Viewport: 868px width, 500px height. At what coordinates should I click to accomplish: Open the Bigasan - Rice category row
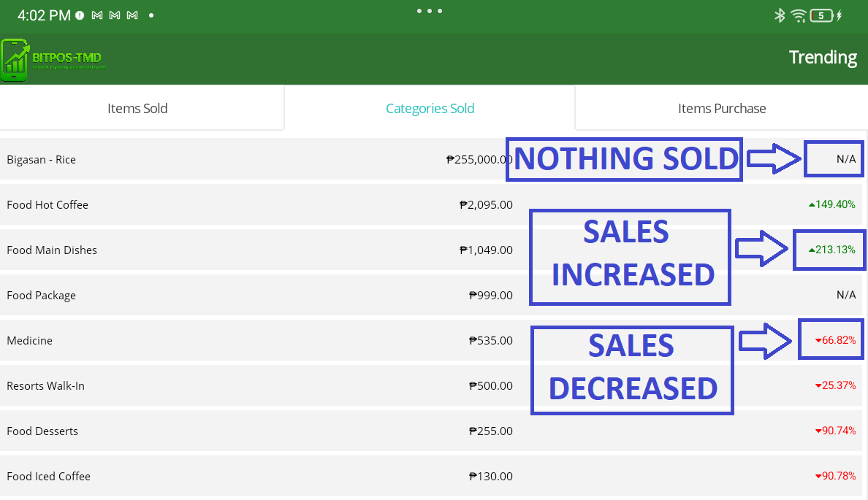41,160
